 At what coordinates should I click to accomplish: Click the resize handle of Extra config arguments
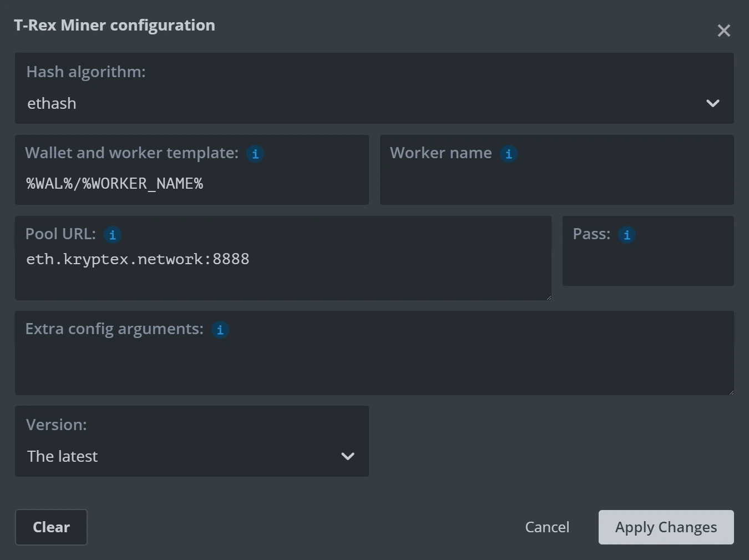731,393
